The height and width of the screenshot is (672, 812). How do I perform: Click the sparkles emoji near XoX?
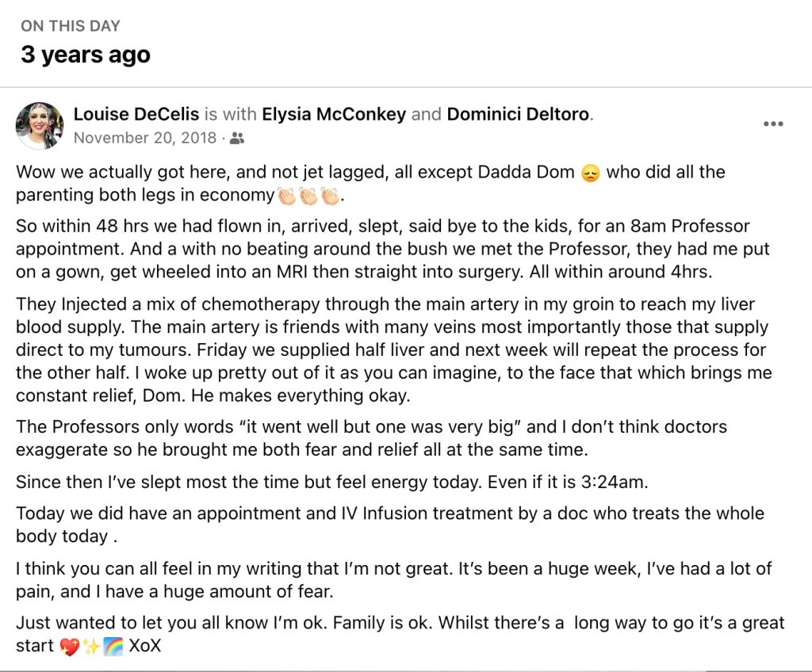pos(91,647)
